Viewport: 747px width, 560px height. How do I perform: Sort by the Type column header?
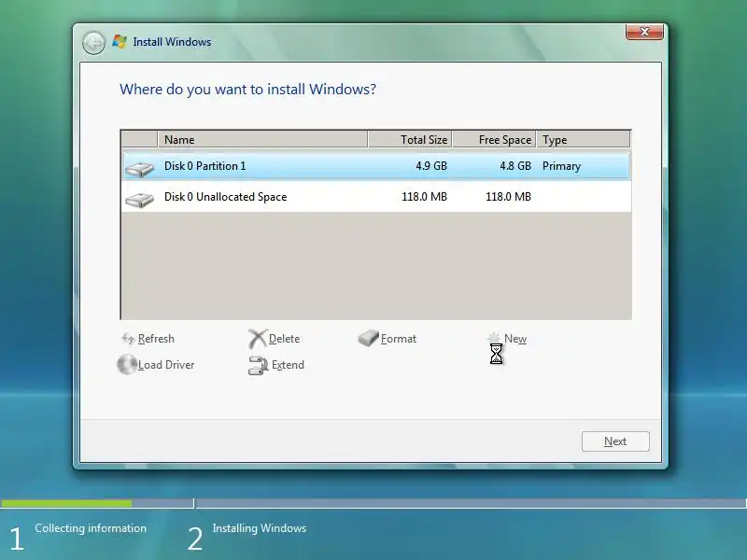(583, 139)
